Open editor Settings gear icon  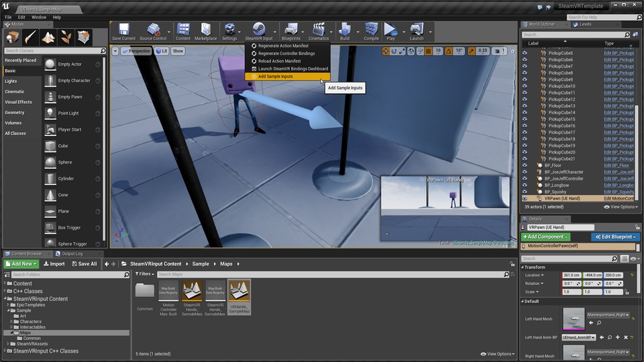coord(229,30)
